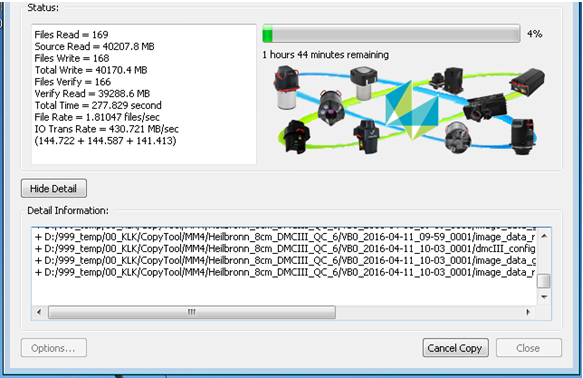Screen dimensions: 583x378
Task: Open the greyed Options… button
Action: tap(54, 348)
